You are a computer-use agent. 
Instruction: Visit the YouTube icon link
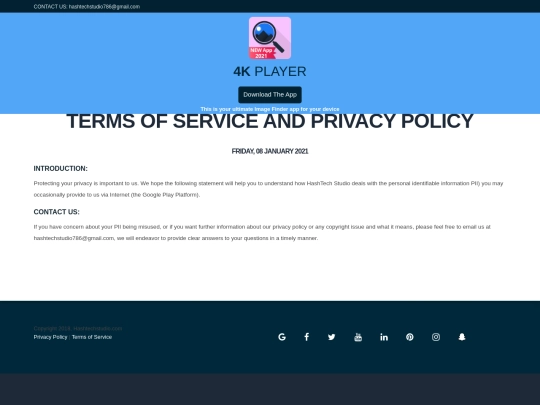[358, 337]
